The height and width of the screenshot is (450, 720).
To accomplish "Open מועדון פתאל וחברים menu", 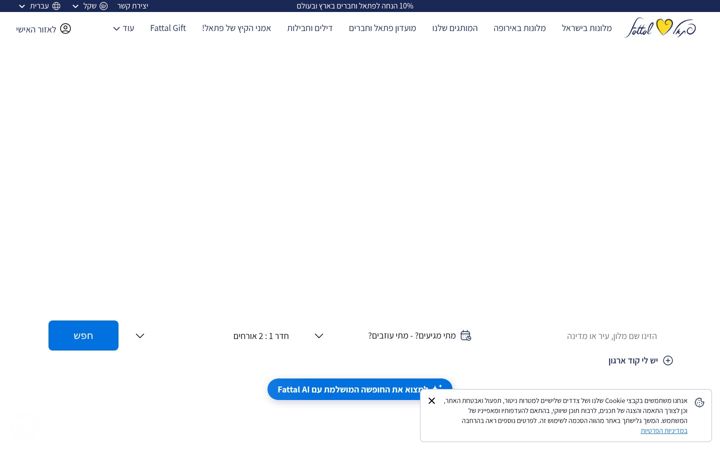I will (x=382, y=28).
